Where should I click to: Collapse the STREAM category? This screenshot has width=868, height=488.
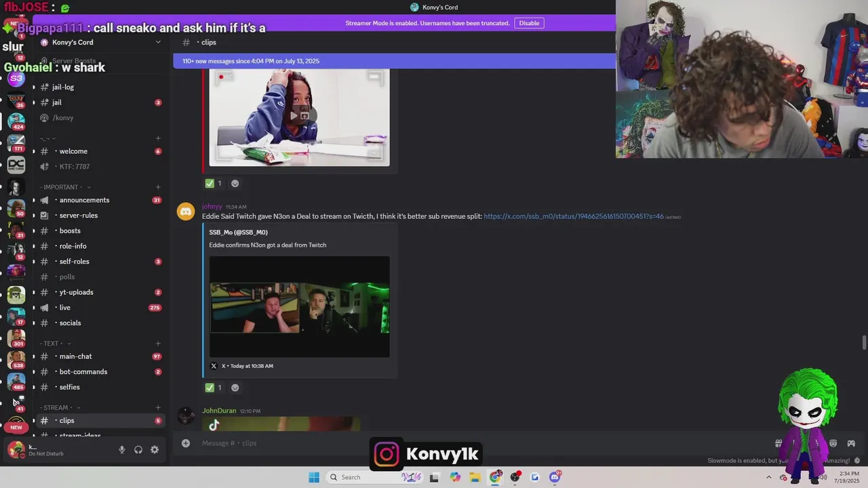(x=60, y=407)
